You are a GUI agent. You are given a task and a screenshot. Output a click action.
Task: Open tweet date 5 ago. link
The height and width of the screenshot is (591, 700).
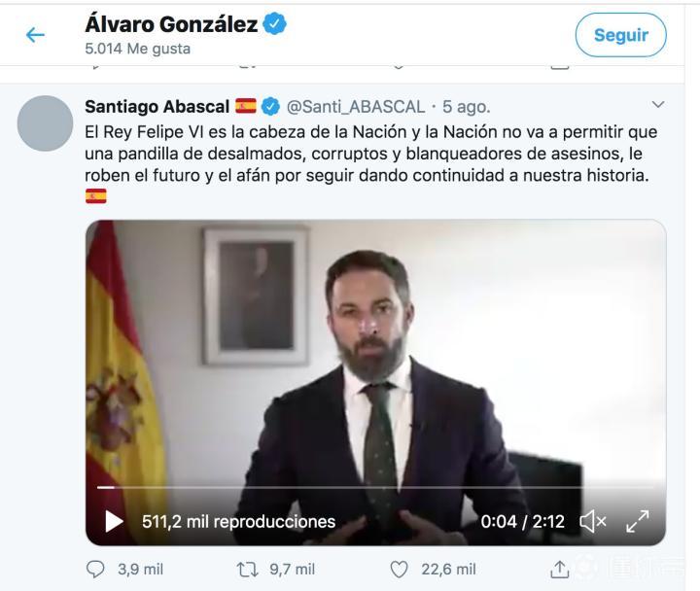(x=466, y=107)
